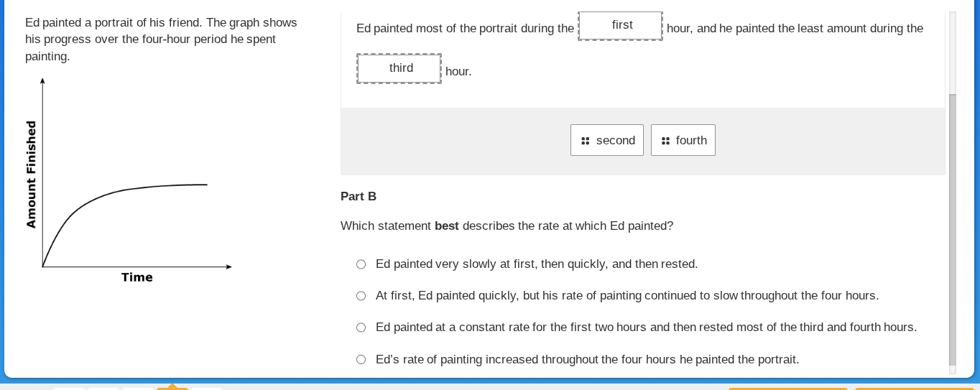Choose 'At first, Ed painted quickly' radio button
980x390 pixels.
coord(361,296)
